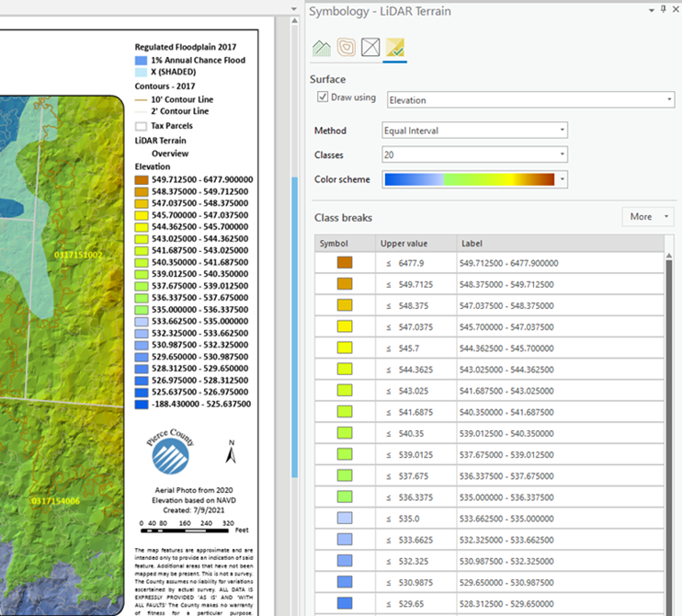Open the Edges symbology tab icon
Viewport: 682px width, 616px height.
[x=369, y=47]
